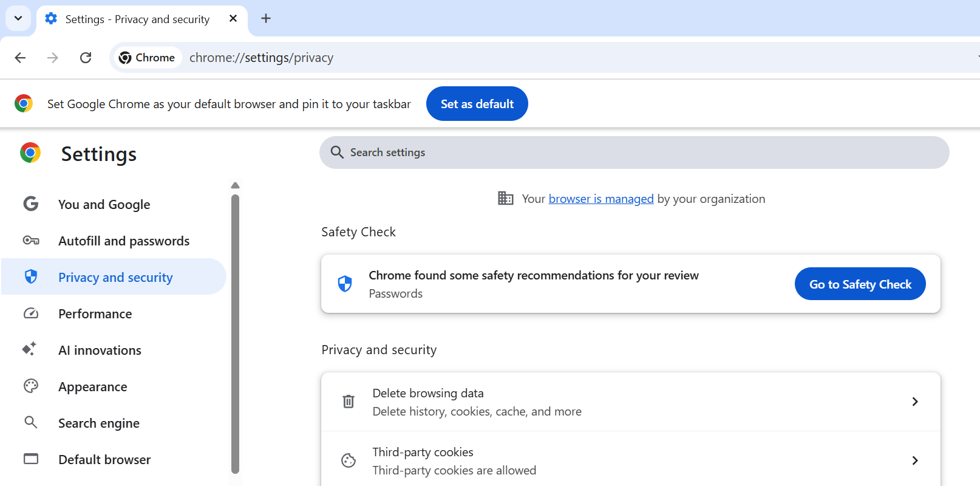Click Go to Safety Check button
Screen dimensions: 980x486
pyautogui.click(x=860, y=284)
